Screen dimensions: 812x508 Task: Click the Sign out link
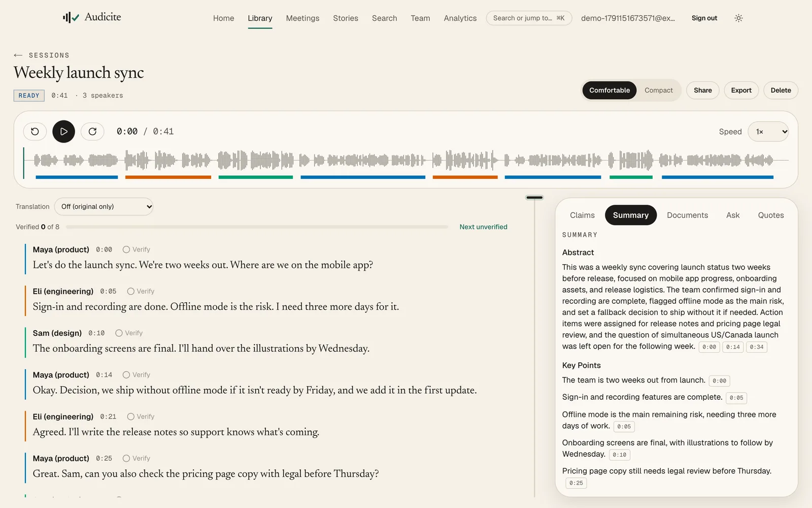(x=704, y=18)
